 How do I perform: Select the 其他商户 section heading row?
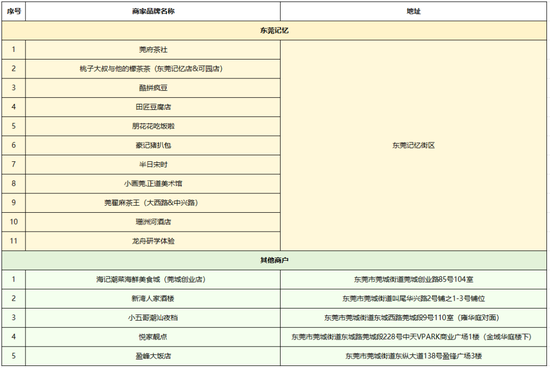[274, 260]
